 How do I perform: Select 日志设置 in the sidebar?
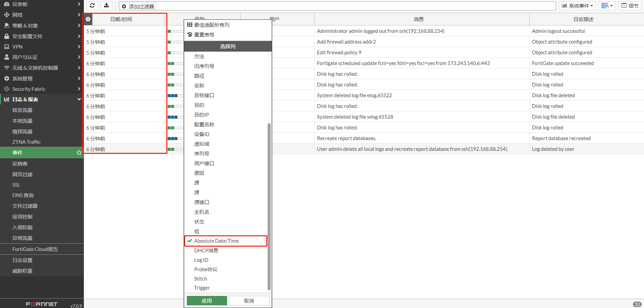pyautogui.click(x=22, y=260)
